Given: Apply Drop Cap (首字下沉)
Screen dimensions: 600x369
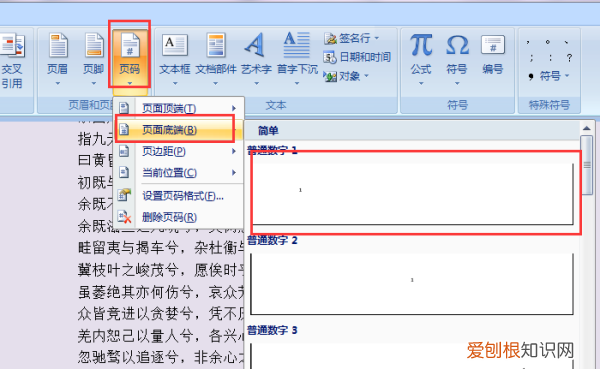Looking at the screenshot, I should (x=297, y=58).
